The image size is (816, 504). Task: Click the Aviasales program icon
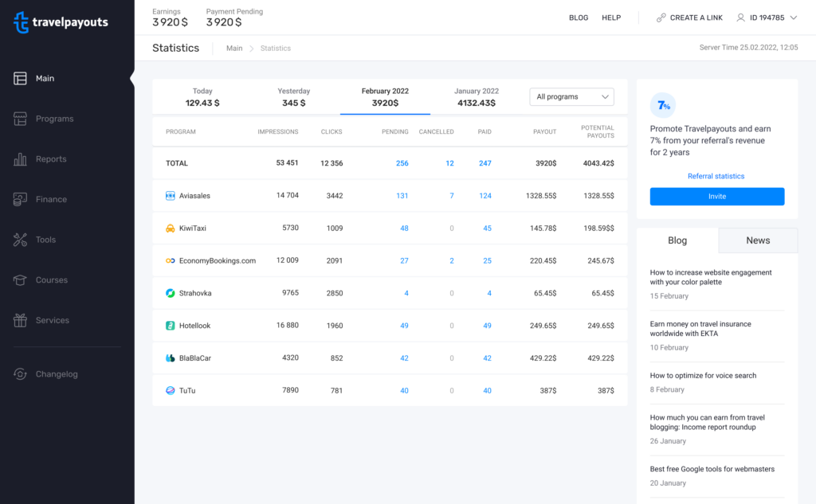point(170,196)
